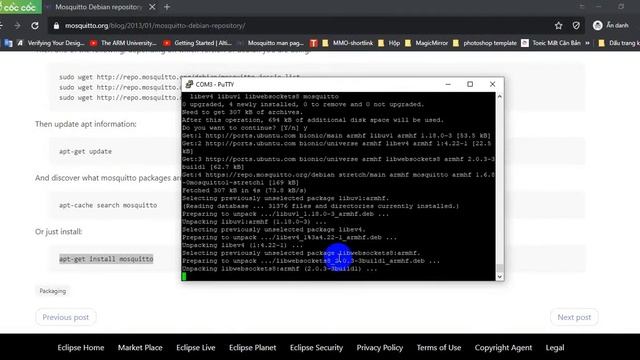Viewport: 640px width, 360px height.
Task: Open Copyright Agent footer link
Action: (x=503, y=347)
